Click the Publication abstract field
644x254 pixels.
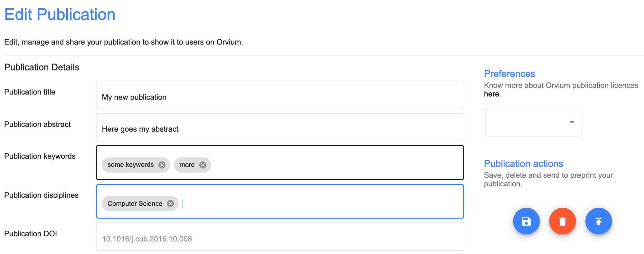click(280, 127)
